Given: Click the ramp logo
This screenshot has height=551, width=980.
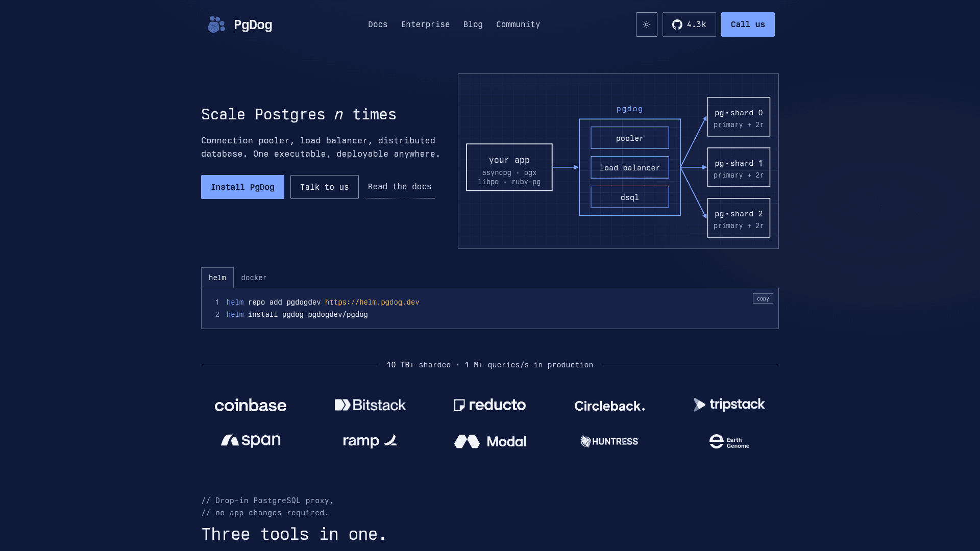Looking at the screenshot, I should click(x=370, y=441).
